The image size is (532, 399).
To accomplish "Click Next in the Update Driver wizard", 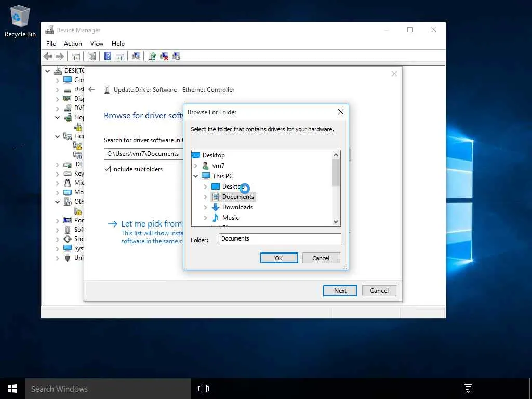I will pos(340,291).
